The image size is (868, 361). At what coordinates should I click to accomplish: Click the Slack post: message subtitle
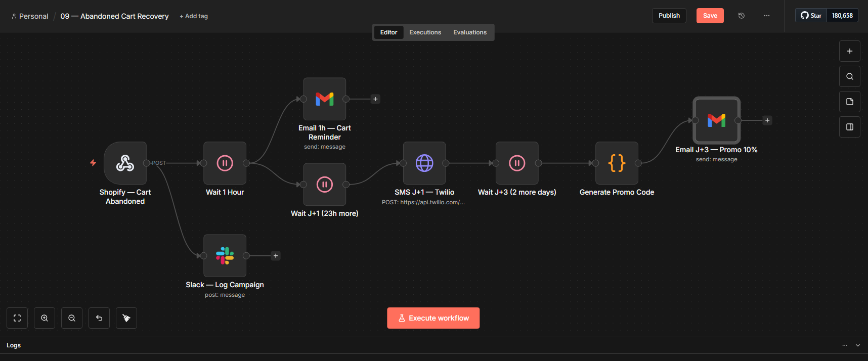tap(225, 295)
